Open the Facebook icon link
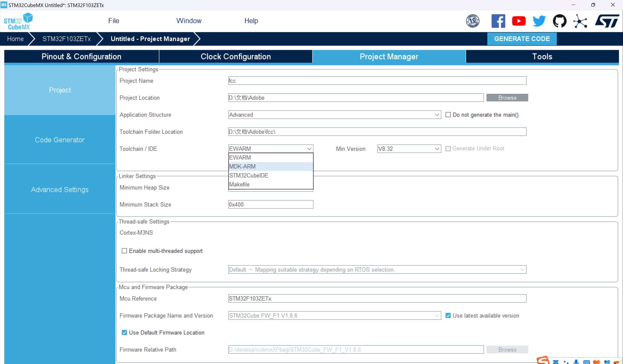This screenshot has width=623, height=364. (x=498, y=21)
